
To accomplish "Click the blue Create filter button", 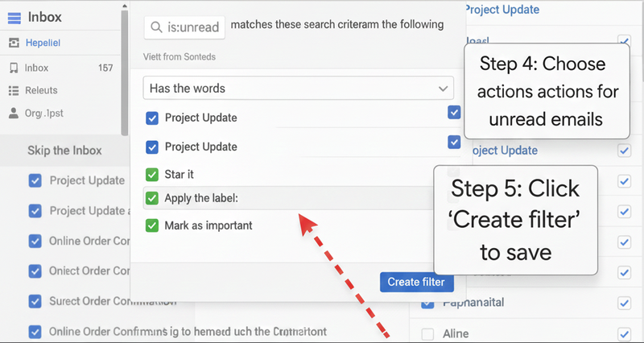I will pyautogui.click(x=415, y=282).
